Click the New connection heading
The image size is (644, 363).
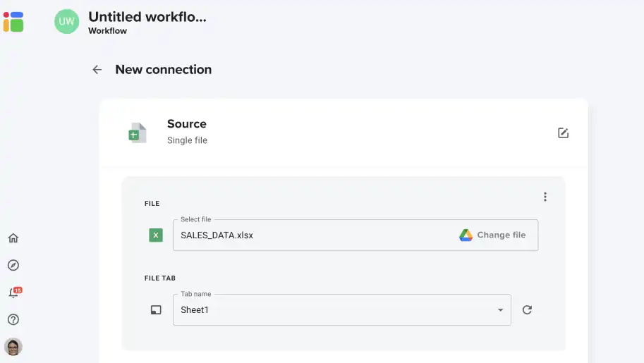click(x=163, y=69)
